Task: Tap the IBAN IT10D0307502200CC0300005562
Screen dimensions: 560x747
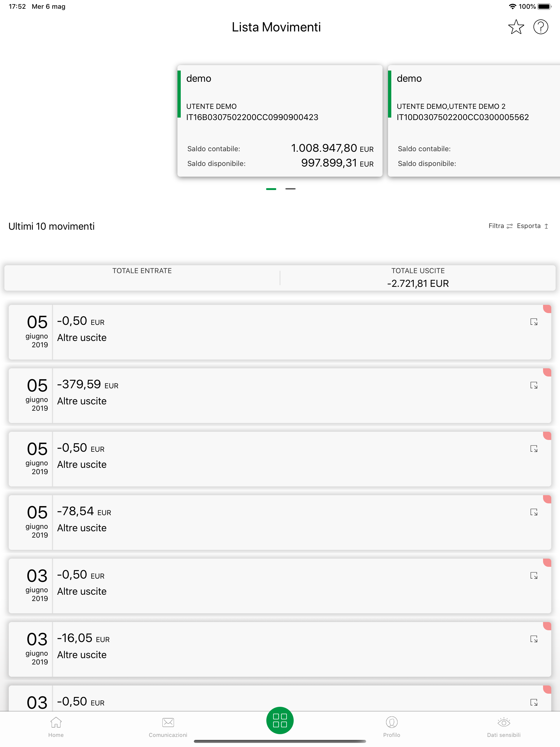Action: click(463, 117)
